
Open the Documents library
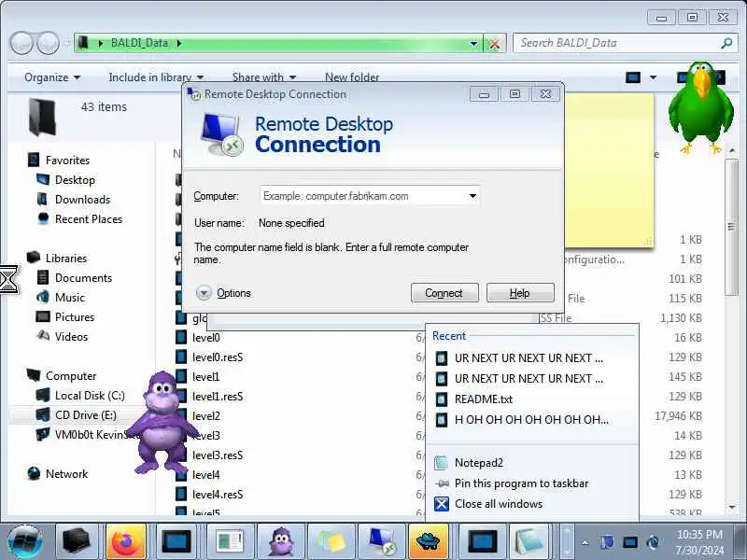(83, 277)
